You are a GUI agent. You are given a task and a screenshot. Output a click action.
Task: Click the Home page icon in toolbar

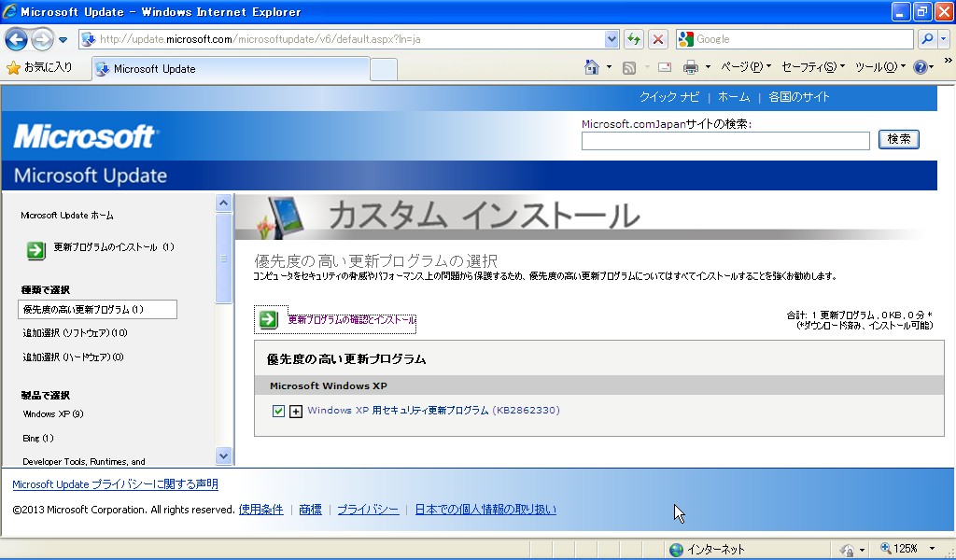click(x=591, y=67)
